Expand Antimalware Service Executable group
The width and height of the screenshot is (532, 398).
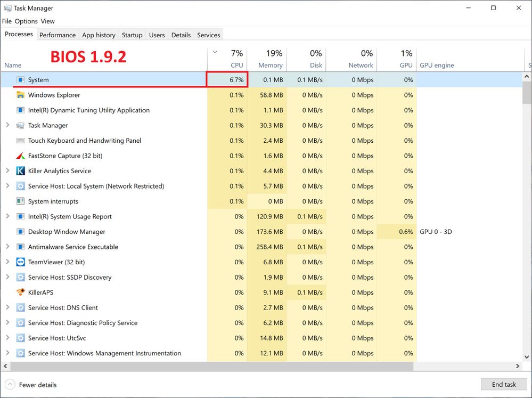[x=7, y=247]
